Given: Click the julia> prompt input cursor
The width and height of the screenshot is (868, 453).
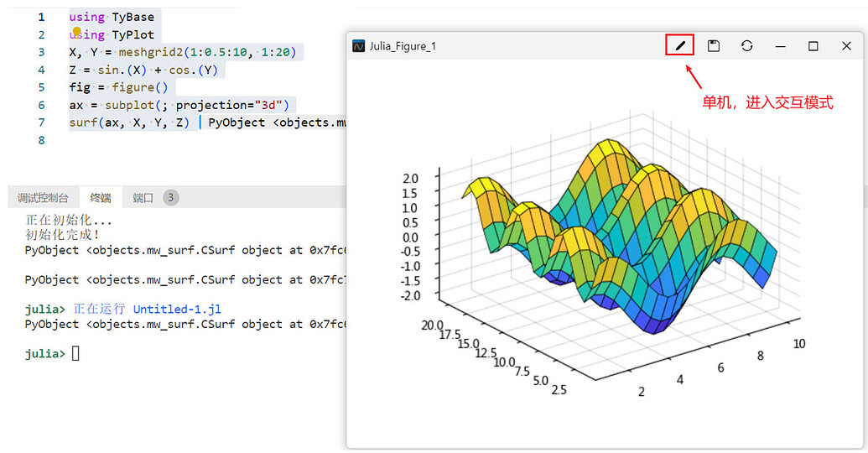Looking at the screenshot, I should pos(75,353).
